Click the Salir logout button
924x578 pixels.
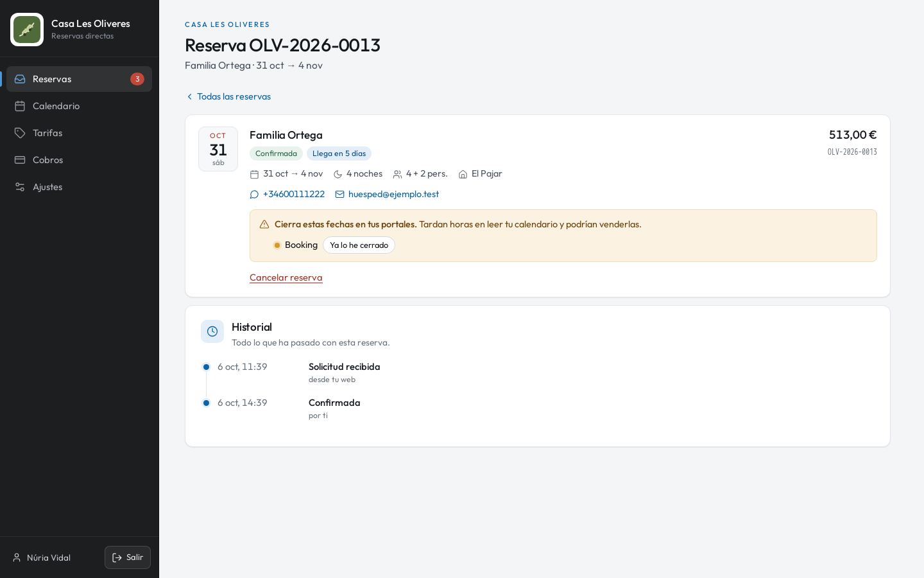pyautogui.click(x=128, y=557)
